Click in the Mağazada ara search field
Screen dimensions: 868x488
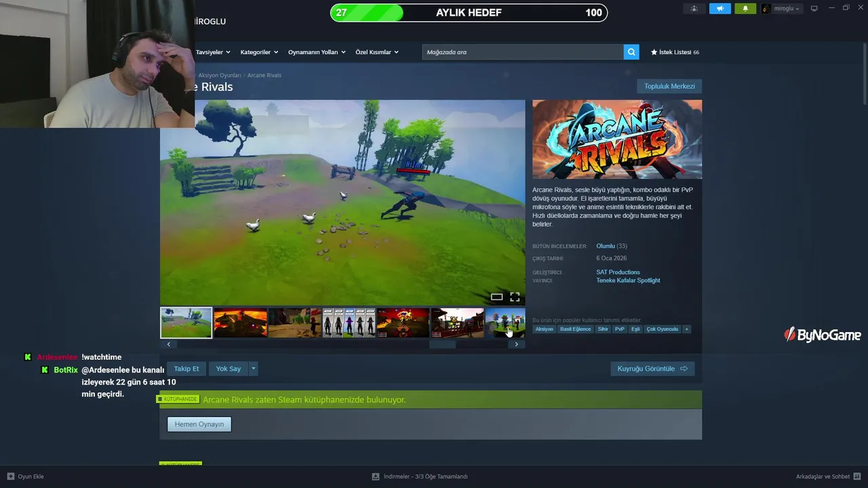point(523,52)
